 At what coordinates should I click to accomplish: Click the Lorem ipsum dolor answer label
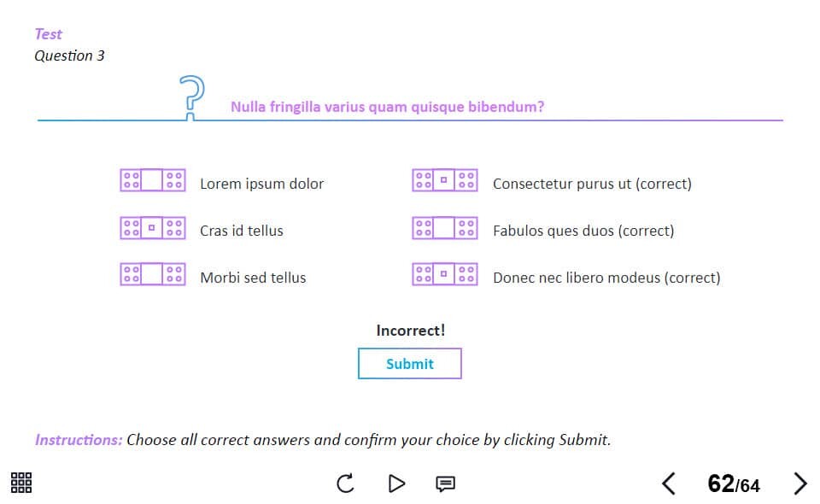tap(261, 184)
